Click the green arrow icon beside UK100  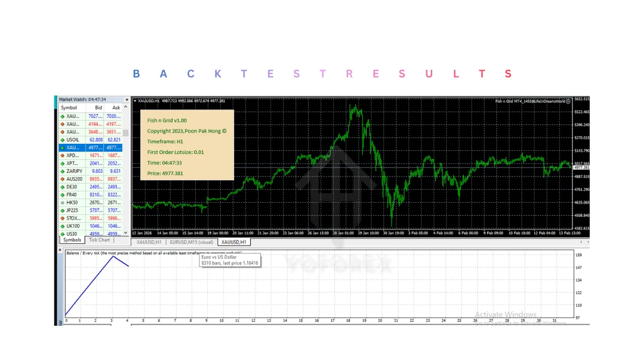click(x=62, y=226)
